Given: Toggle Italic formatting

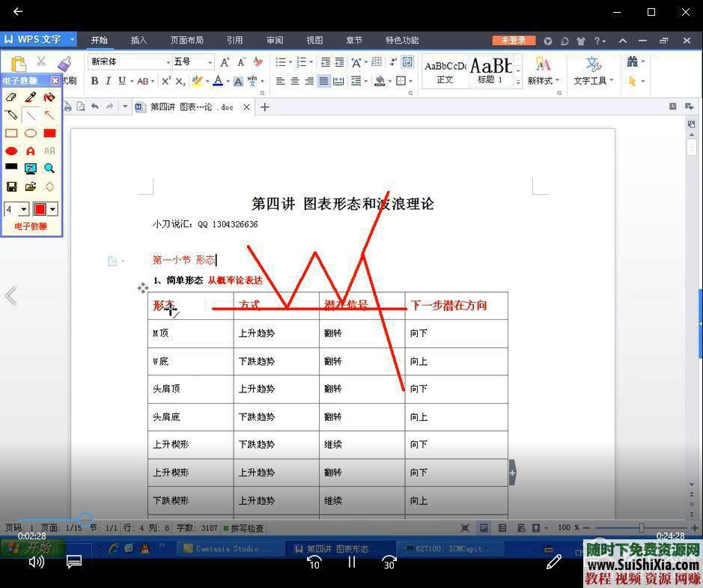Looking at the screenshot, I should coord(108,80).
